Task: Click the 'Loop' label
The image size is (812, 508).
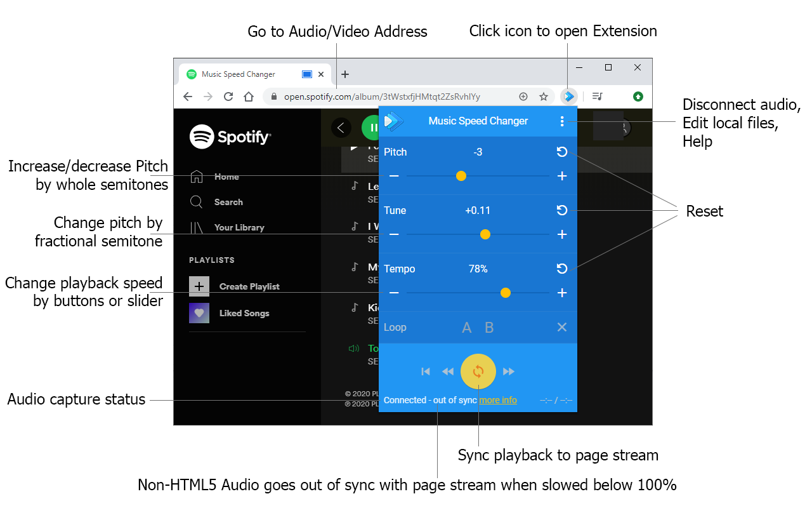Action: coord(395,328)
